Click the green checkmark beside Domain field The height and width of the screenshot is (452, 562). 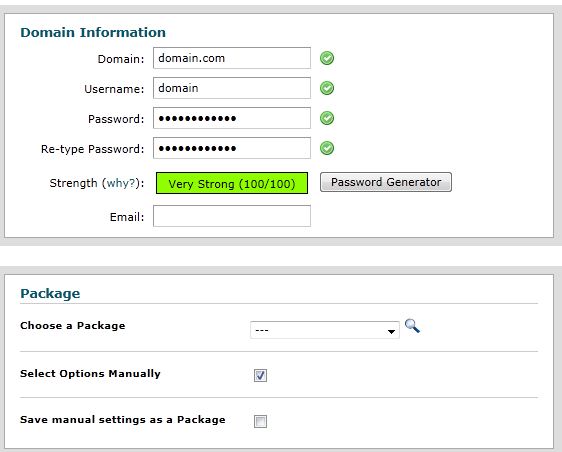[x=327, y=58]
